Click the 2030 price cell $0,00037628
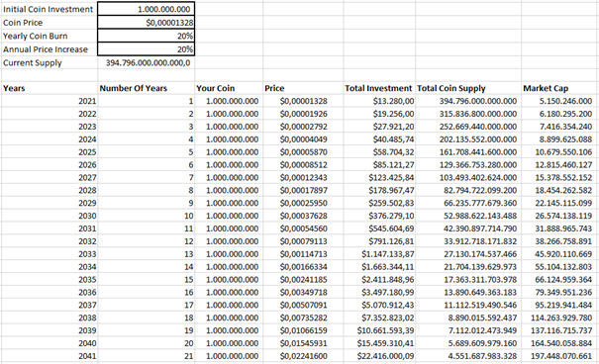599x364 pixels. (303, 216)
